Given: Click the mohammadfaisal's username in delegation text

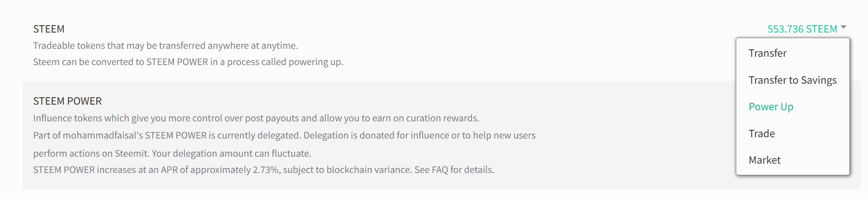Looking at the screenshot, I should point(102,135).
